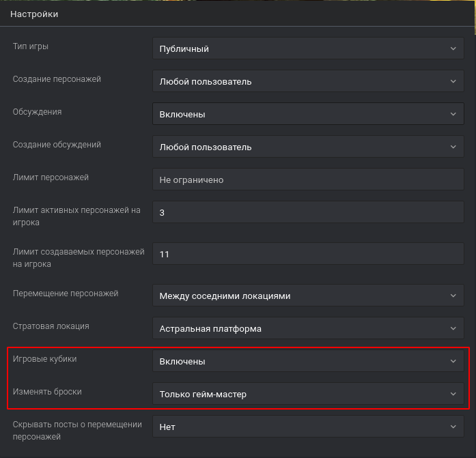The height and width of the screenshot is (458, 476).
Task: Click the chevron arrow beside Публичный
Action: point(453,49)
